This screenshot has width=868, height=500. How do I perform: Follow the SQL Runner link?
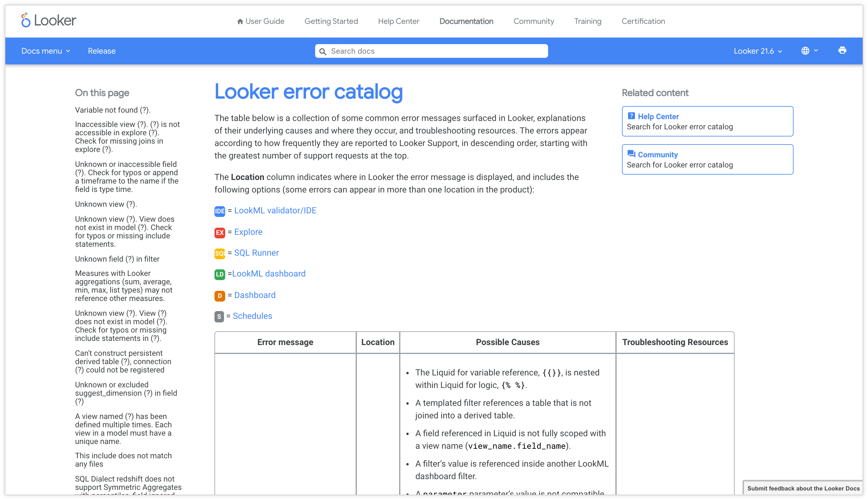(x=256, y=253)
